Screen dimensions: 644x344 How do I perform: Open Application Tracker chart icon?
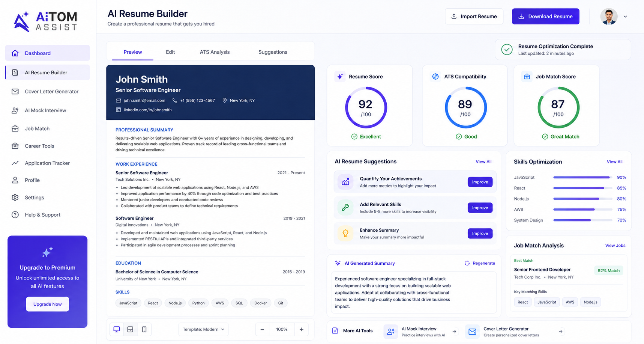click(15, 163)
